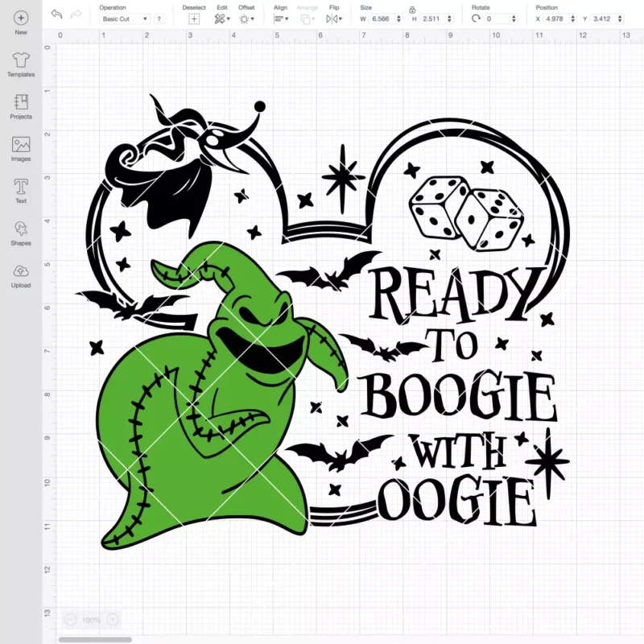This screenshot has width=644, height=644.
Task: Click the New project plus icon
Action: pos(21,18)
